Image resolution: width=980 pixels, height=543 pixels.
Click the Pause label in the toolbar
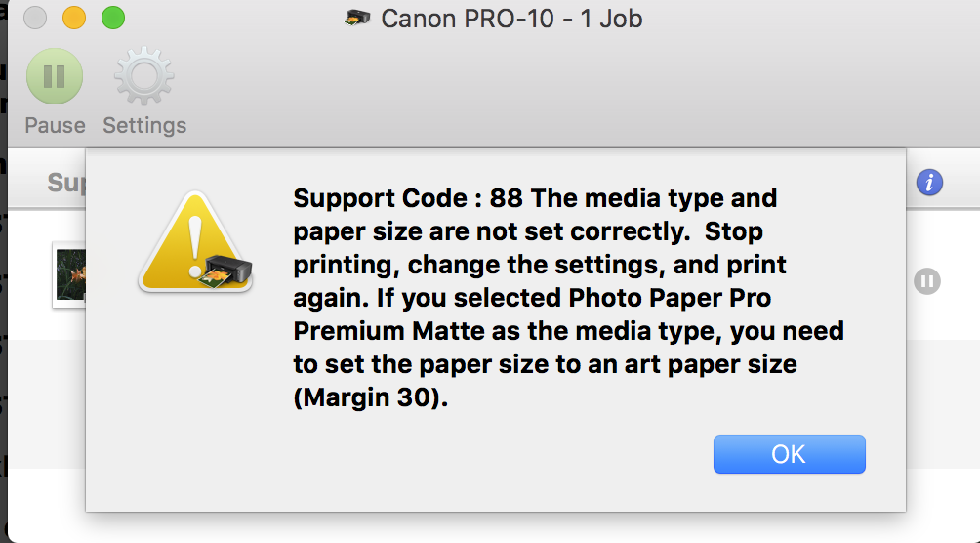tap(55, 125)
